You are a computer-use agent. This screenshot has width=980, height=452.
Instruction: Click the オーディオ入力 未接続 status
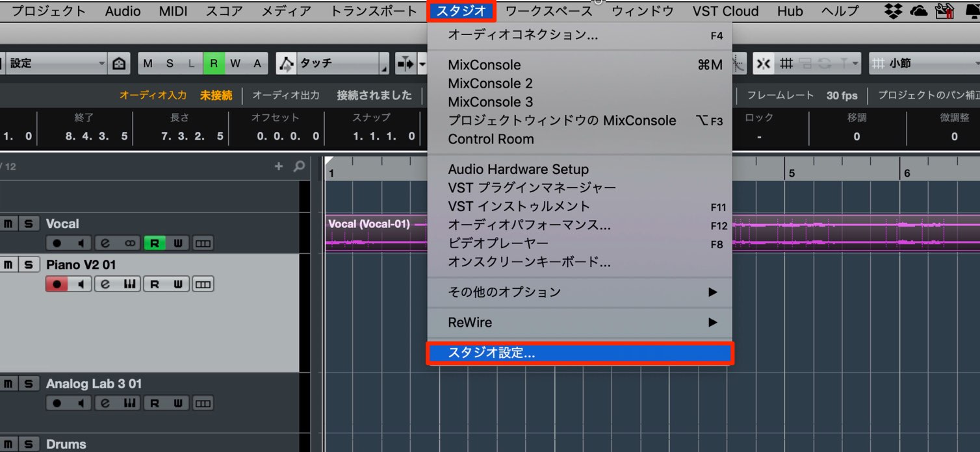[175, 95]
